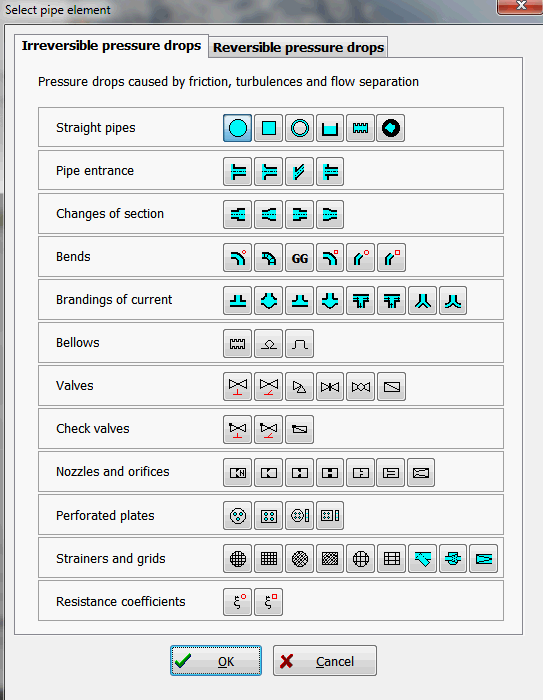Select the circular straight pipe icon
Viewport: 543px width, 700px height.
point(238,128)
